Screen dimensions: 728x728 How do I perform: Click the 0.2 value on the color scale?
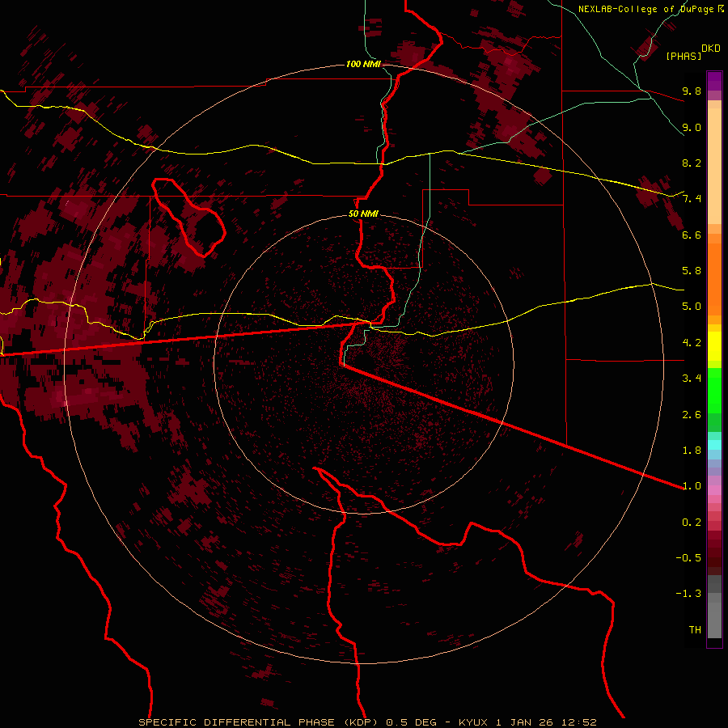tap(692, 523)
